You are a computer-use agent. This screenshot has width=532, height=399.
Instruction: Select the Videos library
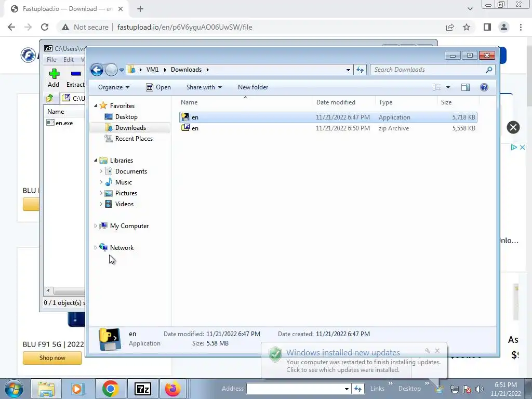[124, 204]
